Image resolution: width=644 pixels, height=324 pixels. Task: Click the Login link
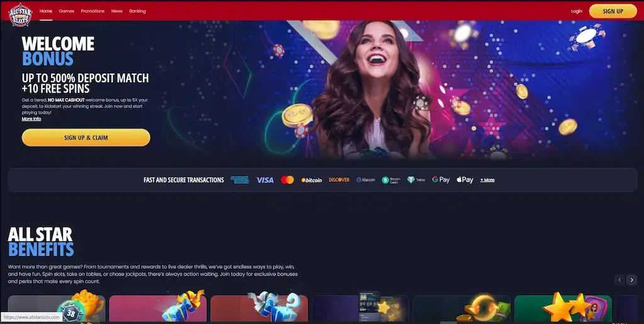[x=576, y=11]
